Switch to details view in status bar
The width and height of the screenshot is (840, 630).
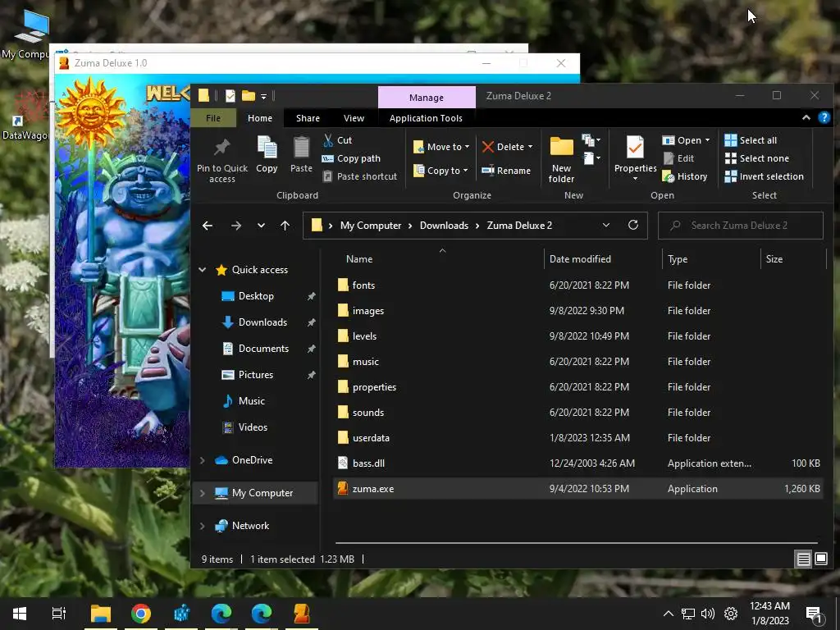[804, 559]
